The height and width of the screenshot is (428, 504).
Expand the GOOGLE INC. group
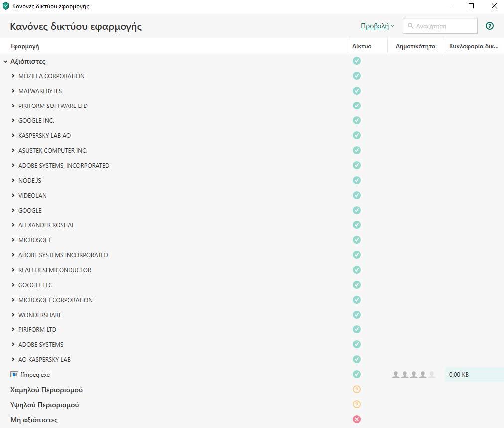click(x=13, y=120)
